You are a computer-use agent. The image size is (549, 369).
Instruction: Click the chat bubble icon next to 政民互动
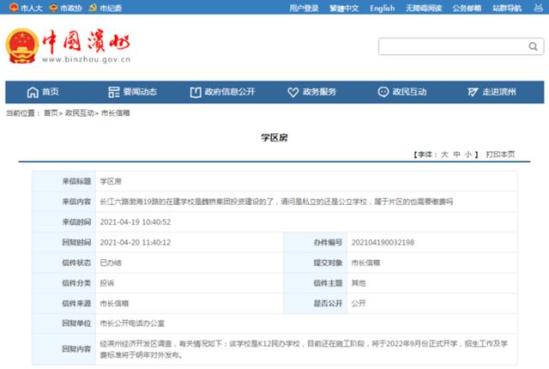point(383,92)
